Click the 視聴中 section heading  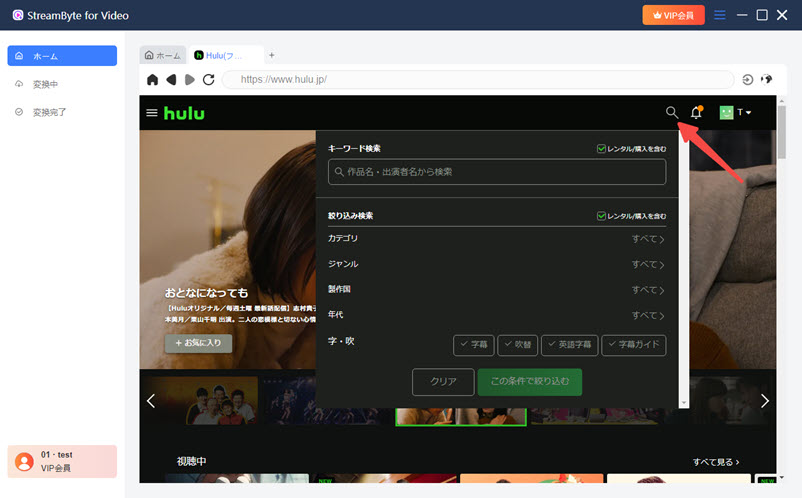click(x=192, y=461)
